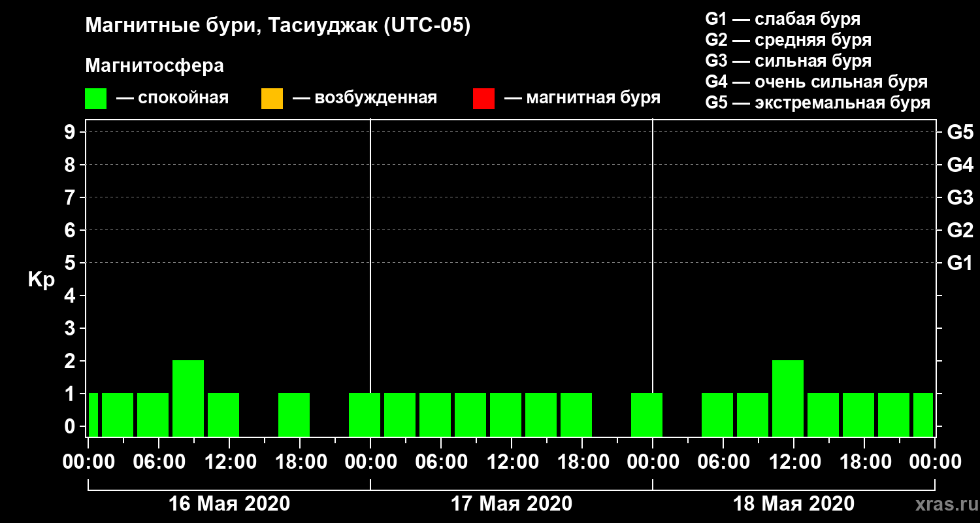Click the Kp 2 bar on 18 Мая
The width and height of the screenshot is (980, 523).
click(x=788, y=398)
